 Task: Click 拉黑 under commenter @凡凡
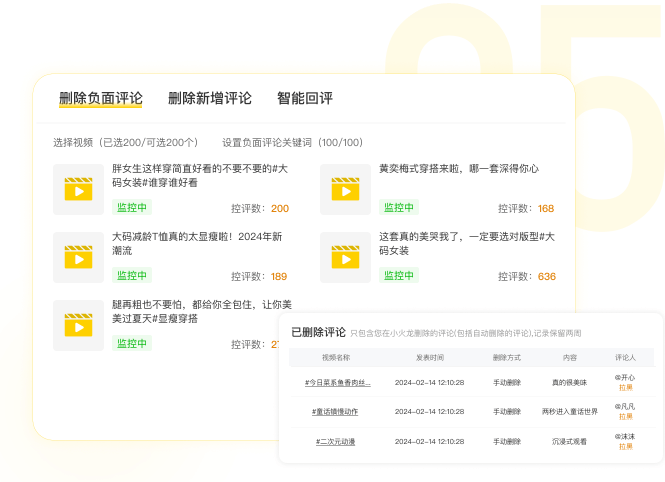pos(626,417)
